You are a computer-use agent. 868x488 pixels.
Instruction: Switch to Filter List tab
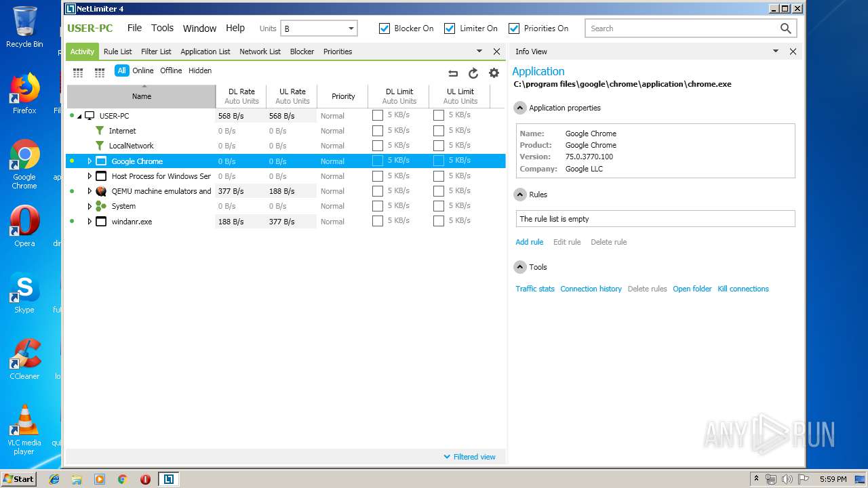(x=156, y=52)
